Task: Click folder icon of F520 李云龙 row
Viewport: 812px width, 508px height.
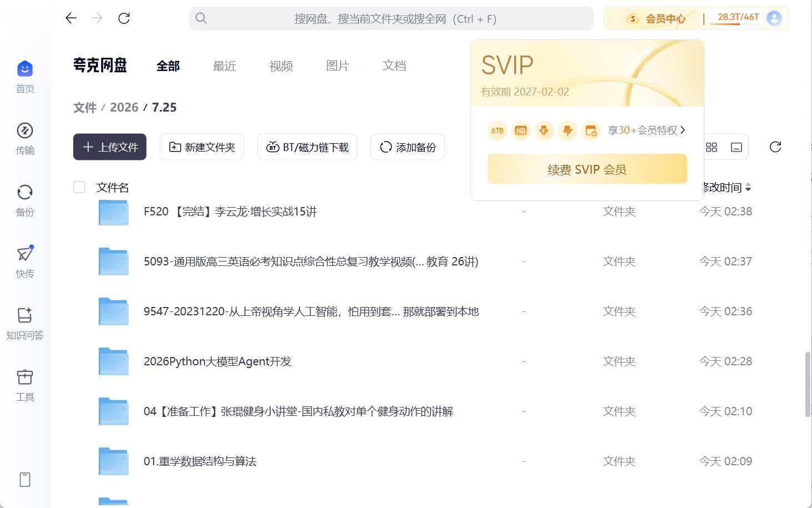Action: click(x=114, y=212)
